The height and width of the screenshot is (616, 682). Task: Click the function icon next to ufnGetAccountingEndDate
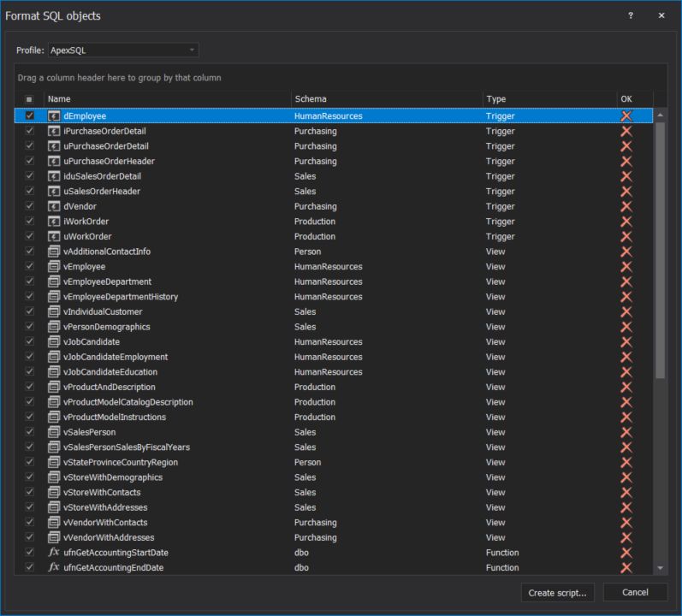coord(54,568)
